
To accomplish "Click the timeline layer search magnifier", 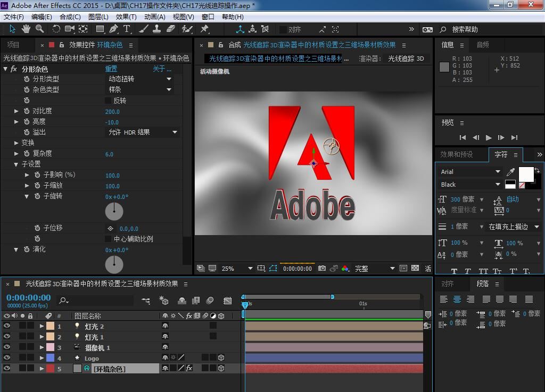I will click(x=64, y=301).
